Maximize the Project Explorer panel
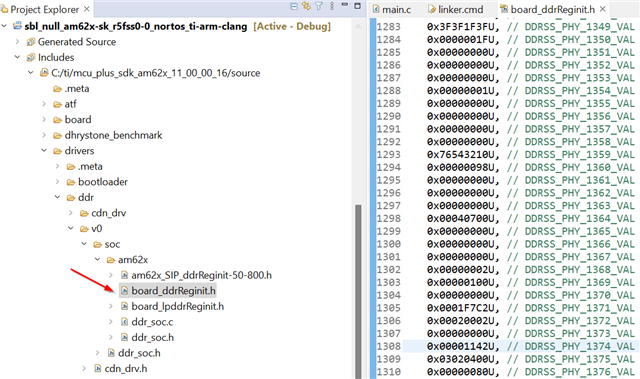This screenshot has height=379, width=640. [358, 6]
